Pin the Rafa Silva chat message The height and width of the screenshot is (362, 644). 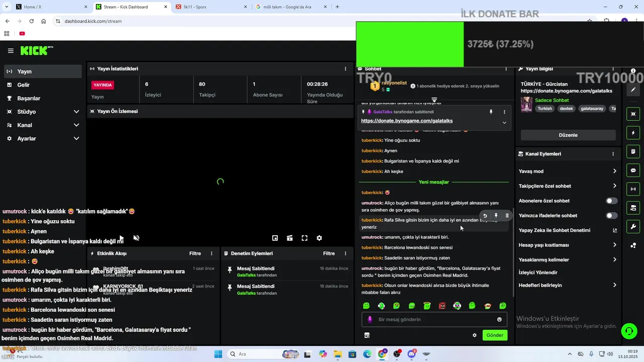tap(496, 216)
